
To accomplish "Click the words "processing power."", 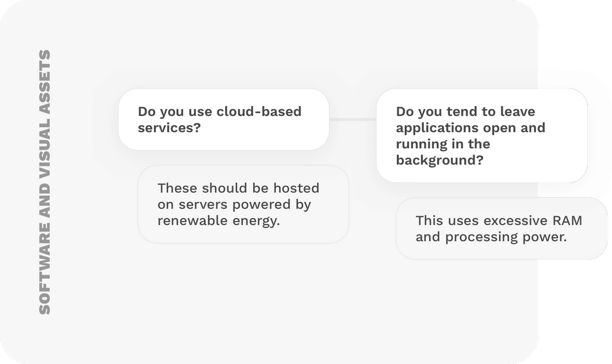I will (506, 237).
